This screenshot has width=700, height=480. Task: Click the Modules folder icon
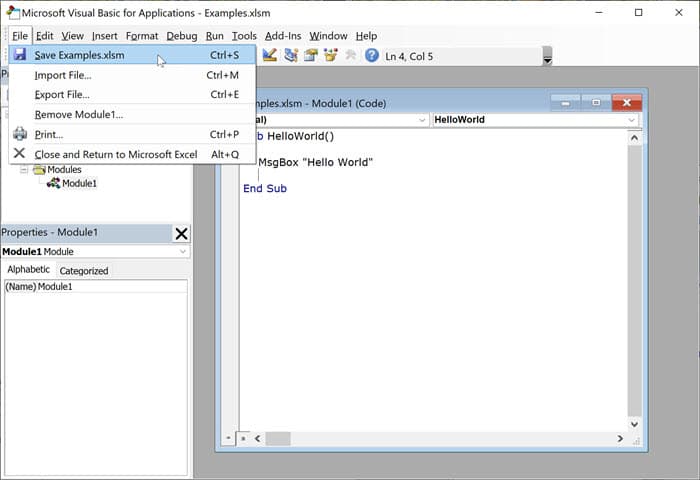(x=39, y=170)
